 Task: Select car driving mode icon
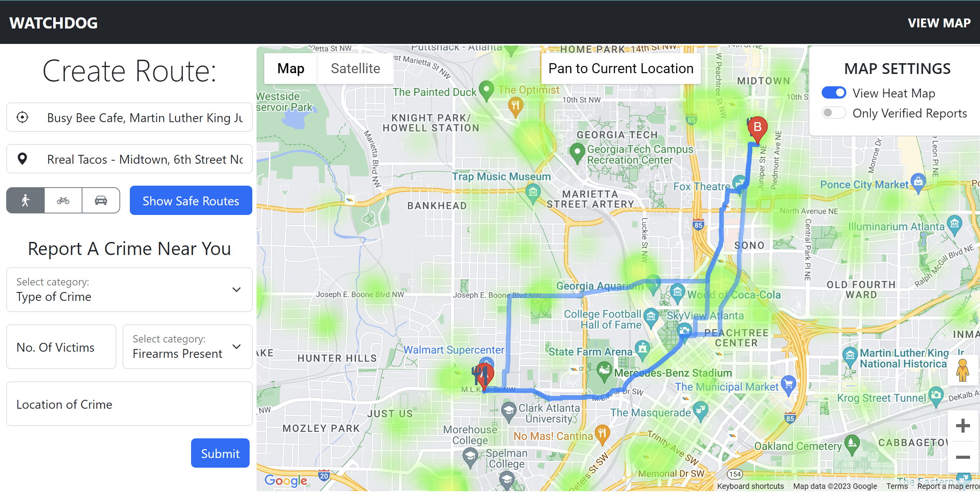tap(101, 200)
